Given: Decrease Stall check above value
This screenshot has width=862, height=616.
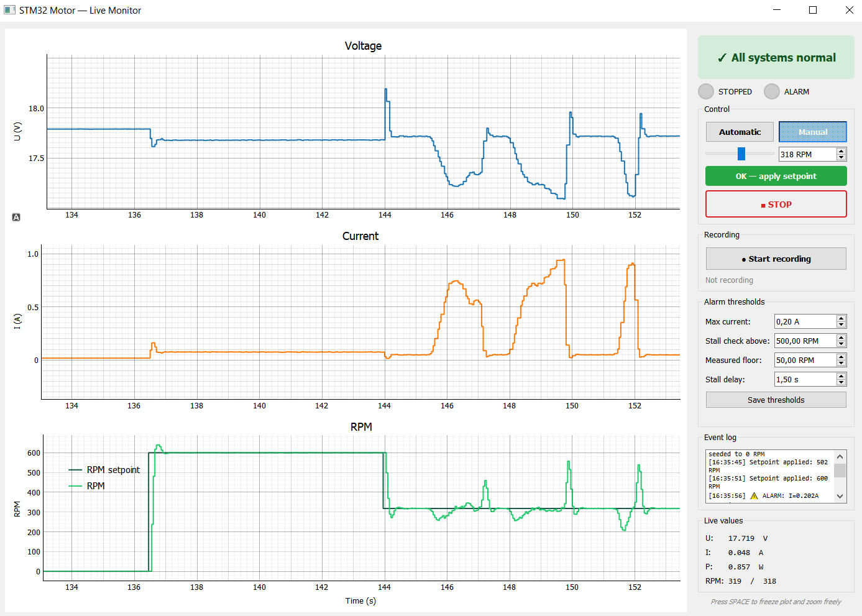Looking at the screenshot, I should click(x=841, y=344).
